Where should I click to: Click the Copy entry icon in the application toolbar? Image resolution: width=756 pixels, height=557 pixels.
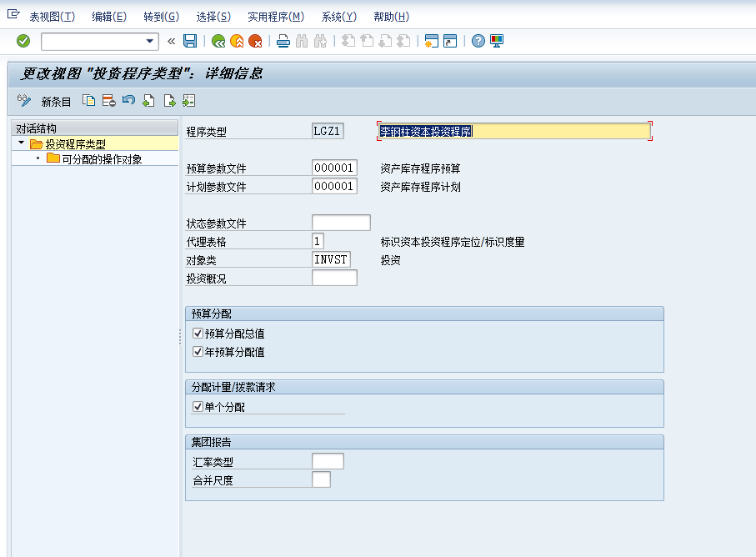88,100
